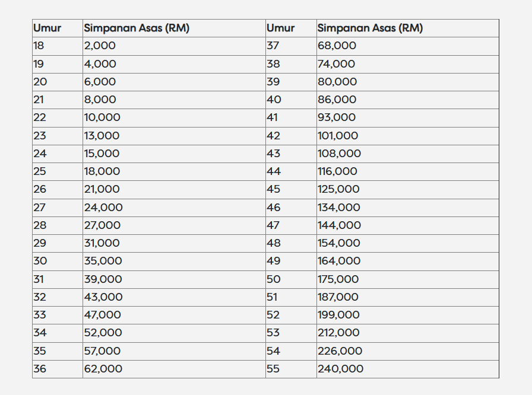Select the 164,000 cell
The width and height of the screenshot is (532, 395).
pyautogui.click(x=408, y=262)
